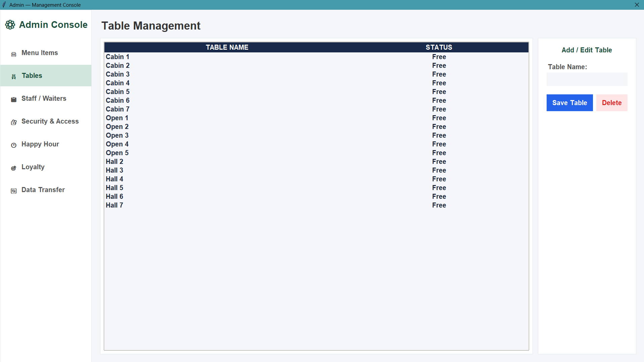Click the Save Table button

pyautogui.click(x=569, y=103)
